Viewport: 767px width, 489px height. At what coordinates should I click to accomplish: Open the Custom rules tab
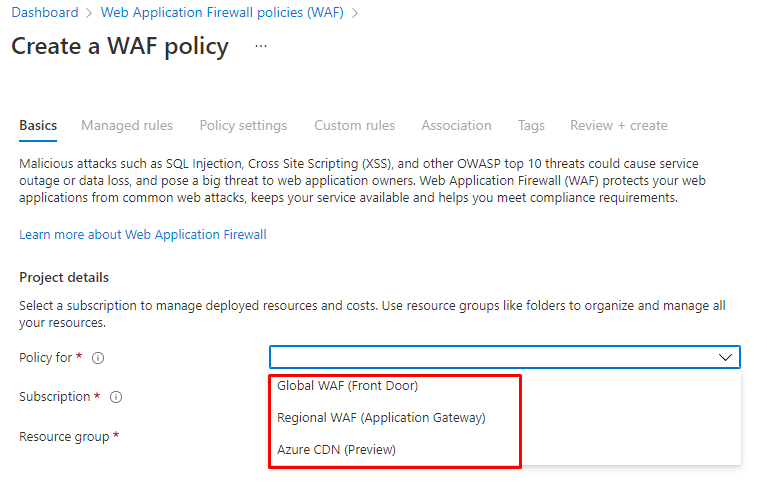(354, 125)
